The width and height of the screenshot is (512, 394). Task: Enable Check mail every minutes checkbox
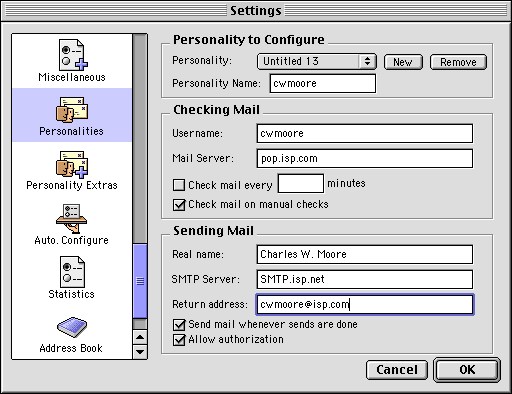(x=179, y=185)
